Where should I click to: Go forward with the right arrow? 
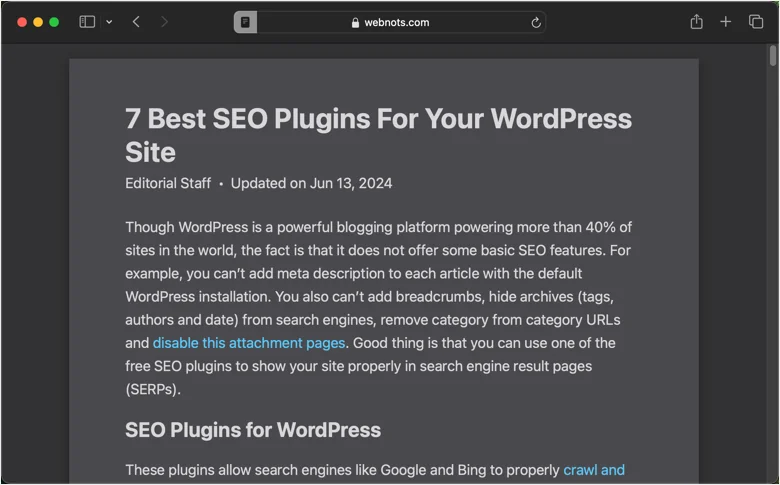[x=164, y=22]
